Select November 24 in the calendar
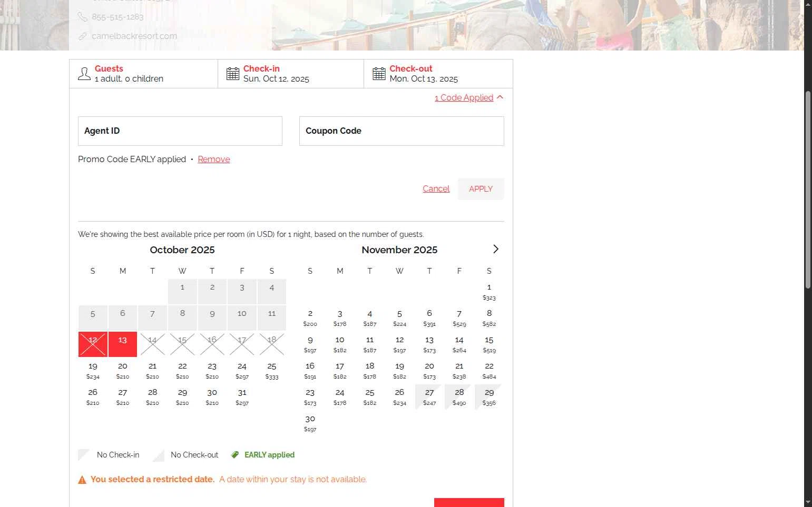Screen dimensions: 812x507 (x=340, y=397)
